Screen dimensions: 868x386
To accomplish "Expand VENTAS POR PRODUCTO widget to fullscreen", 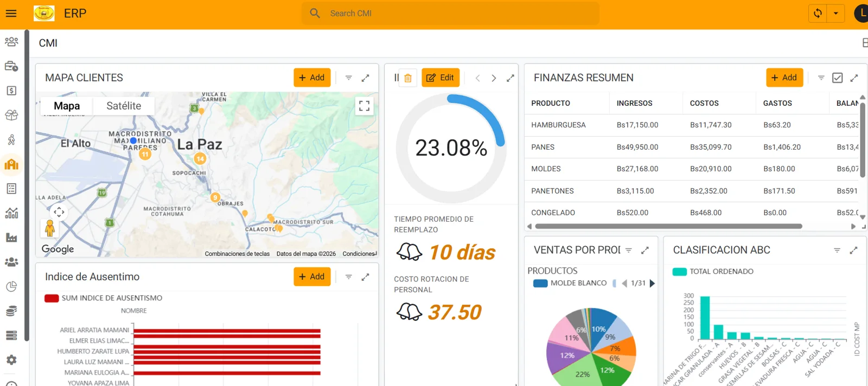I will tap(645, 250).
